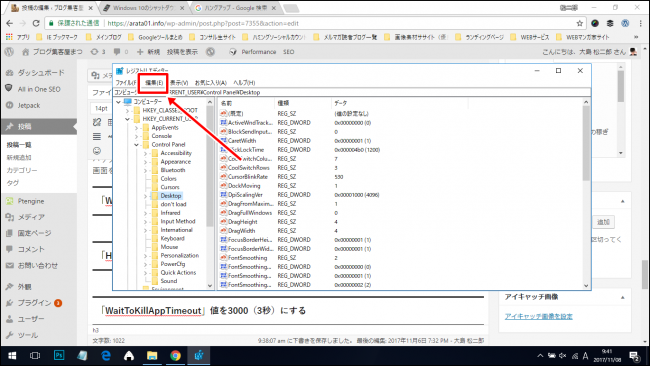This screenshot has width=650, height=366.
Task: Open the 編集(E) menu in Registry Editor
Action: [x=154, y=82]
